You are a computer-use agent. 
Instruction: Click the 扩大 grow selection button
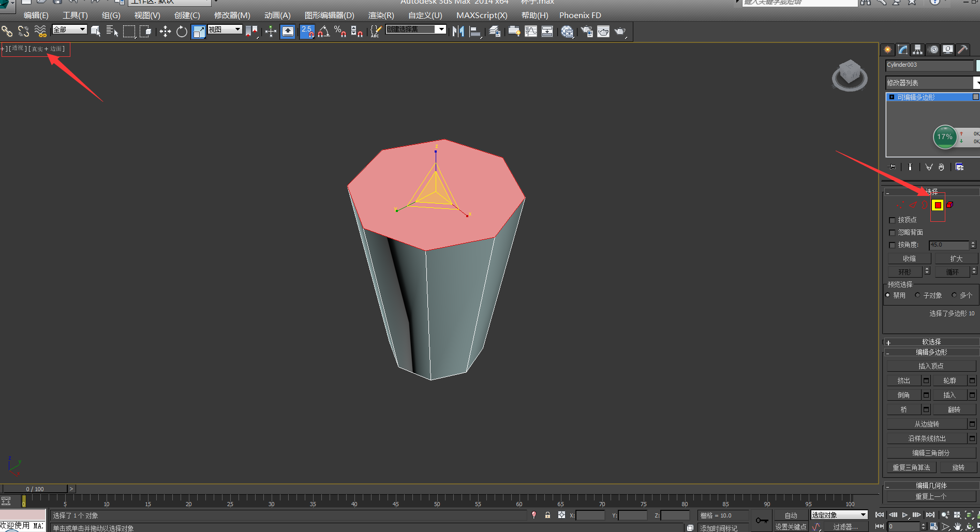coord(956,259)
